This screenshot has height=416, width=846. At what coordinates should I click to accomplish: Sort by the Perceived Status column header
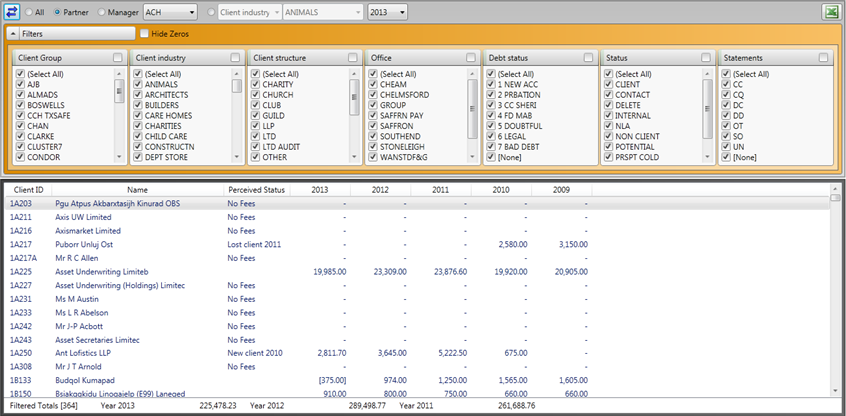[256, 189]
